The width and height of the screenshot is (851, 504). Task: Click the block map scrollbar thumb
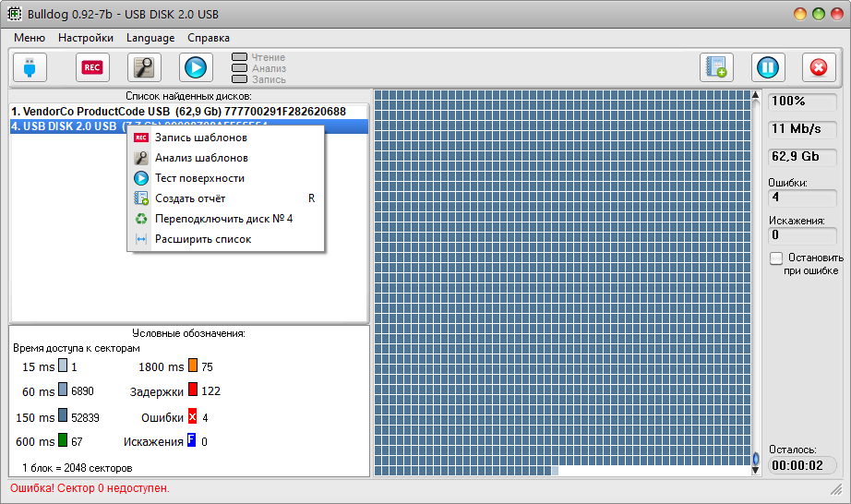[756, 460]
